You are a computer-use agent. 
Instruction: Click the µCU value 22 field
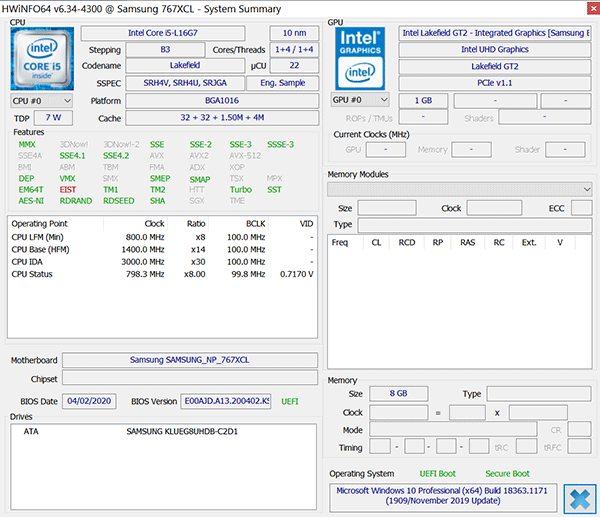pyautogui.click(x=294, y=65)
